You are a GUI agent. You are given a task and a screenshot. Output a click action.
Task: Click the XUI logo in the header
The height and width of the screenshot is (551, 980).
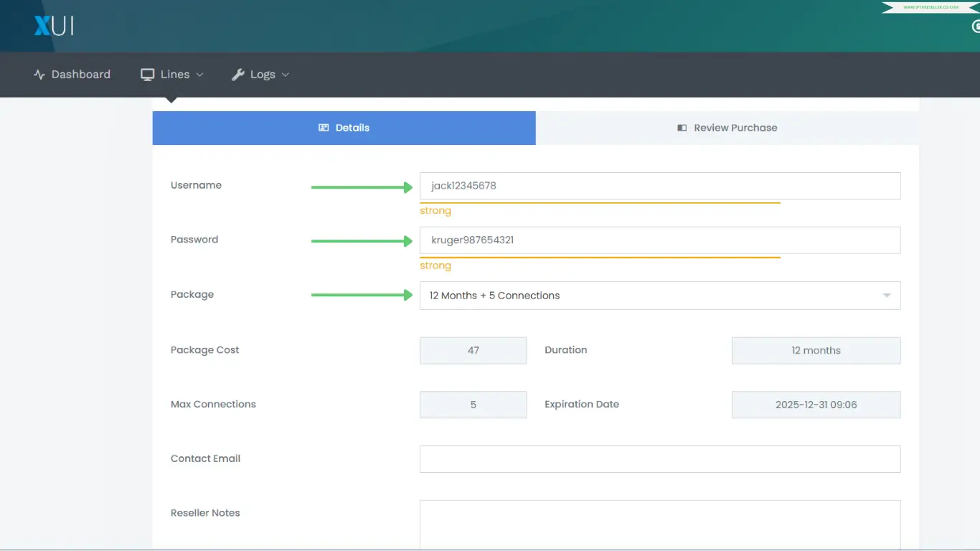tap(54, 26)
